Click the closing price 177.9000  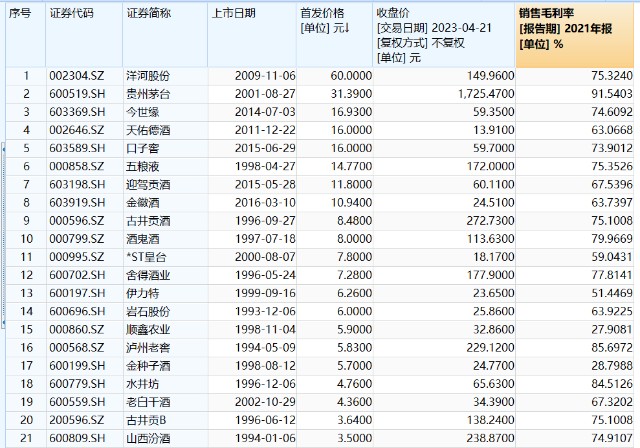(x=491, y=275)
